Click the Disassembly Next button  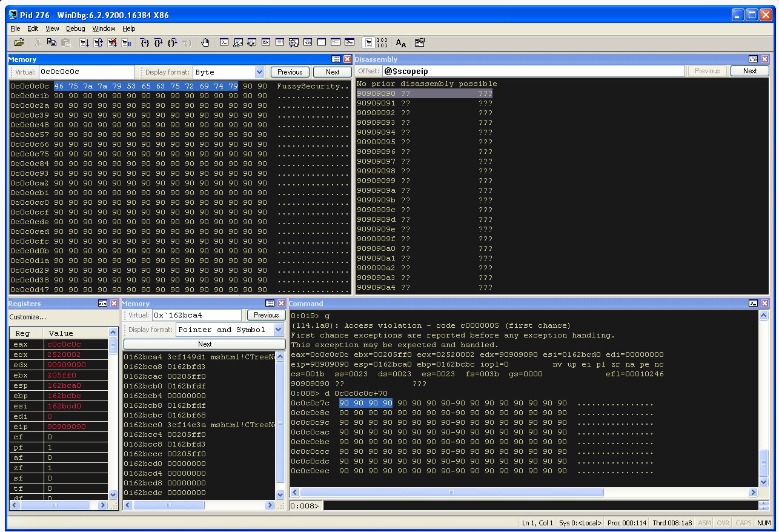pos(750,71)
